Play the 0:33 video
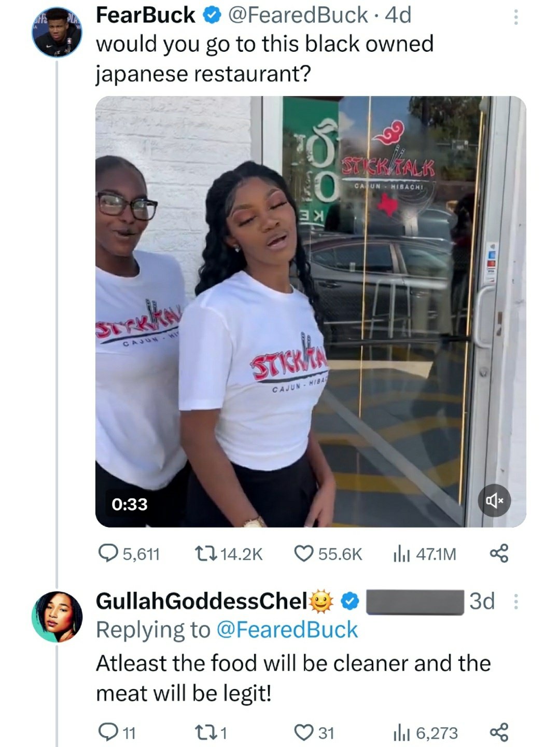The image size is (560, 747). [x=311, y=312]
